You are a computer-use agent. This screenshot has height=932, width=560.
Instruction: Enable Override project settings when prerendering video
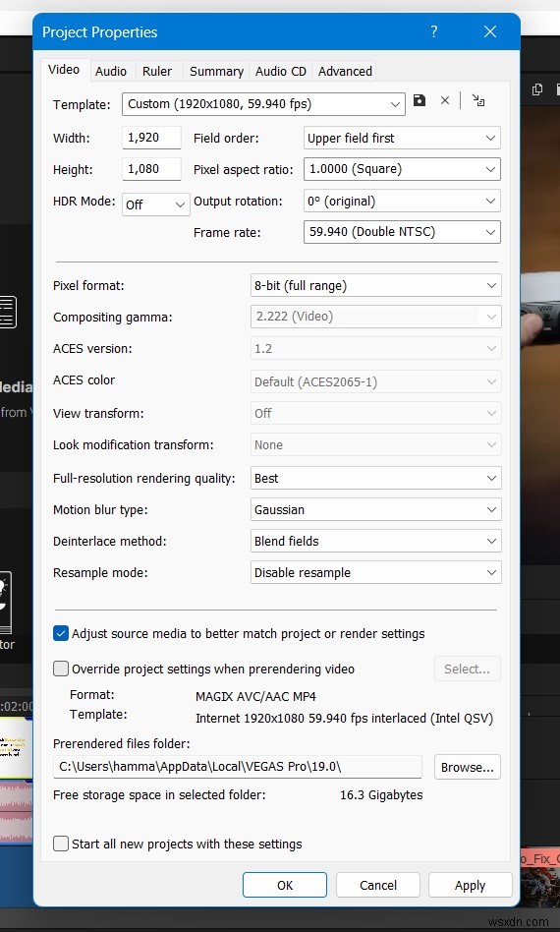click(61, 669)
